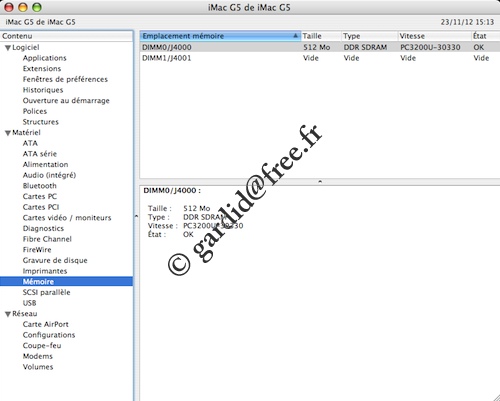This screenshot has height=401, width=500.
Task: Open Applications in the sidebar
Action: pos(45,58)
